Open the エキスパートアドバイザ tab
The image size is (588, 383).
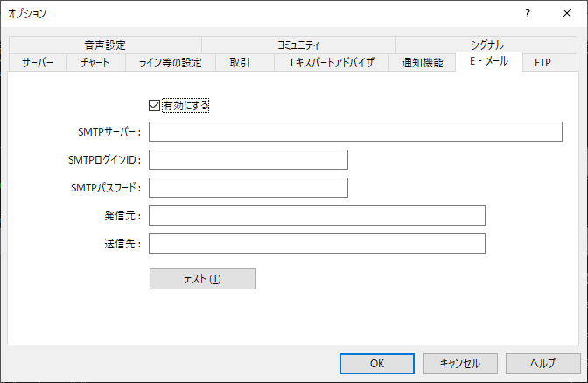tap(331, 63)
